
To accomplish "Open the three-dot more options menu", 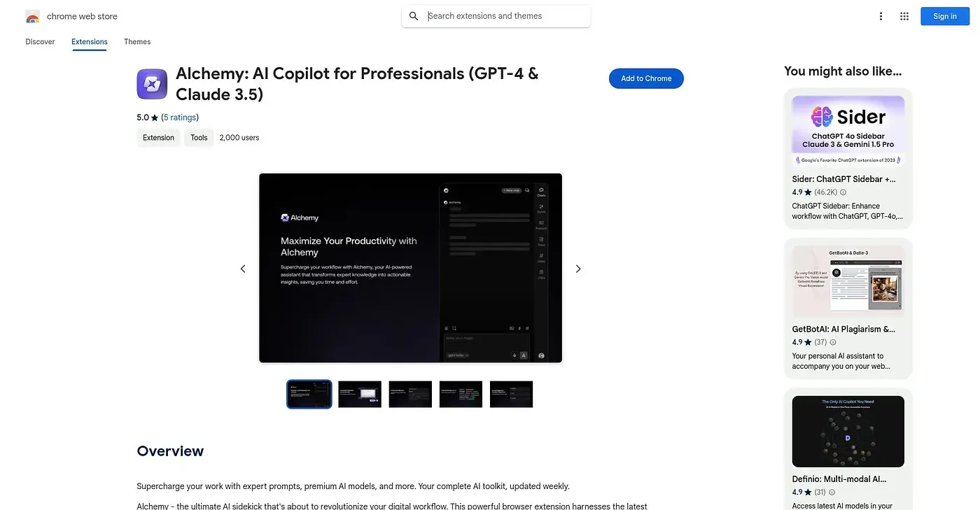I will point(881,16).
